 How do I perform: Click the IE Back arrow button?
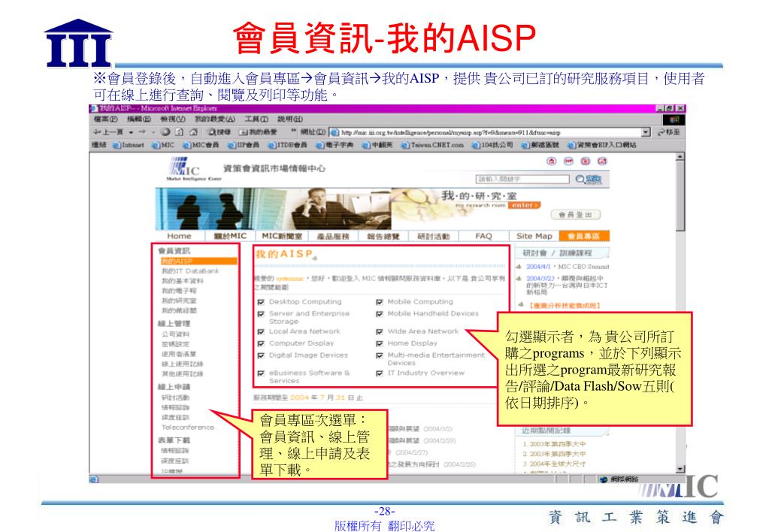[108, 132]
